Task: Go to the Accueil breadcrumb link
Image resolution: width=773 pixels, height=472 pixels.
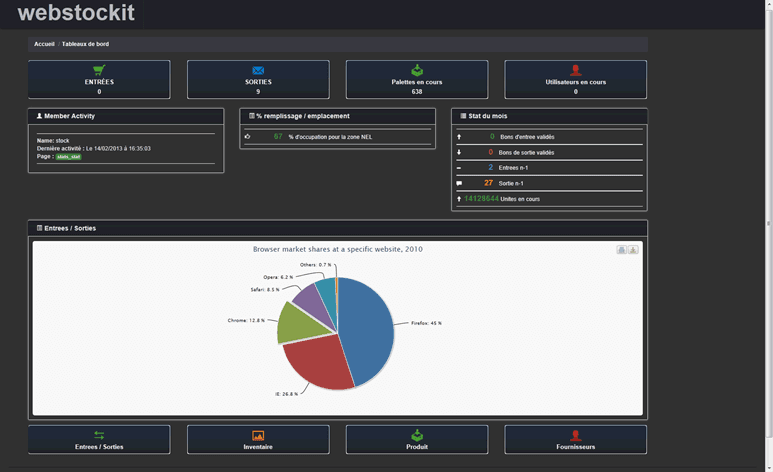Action: point(44,44)
